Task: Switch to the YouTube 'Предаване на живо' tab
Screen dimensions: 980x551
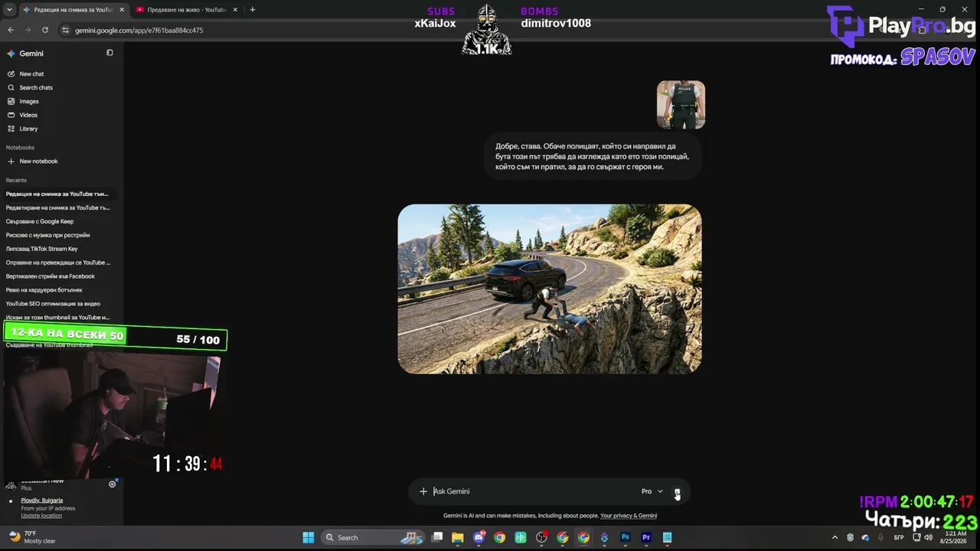Action: [x=185, y=10]
